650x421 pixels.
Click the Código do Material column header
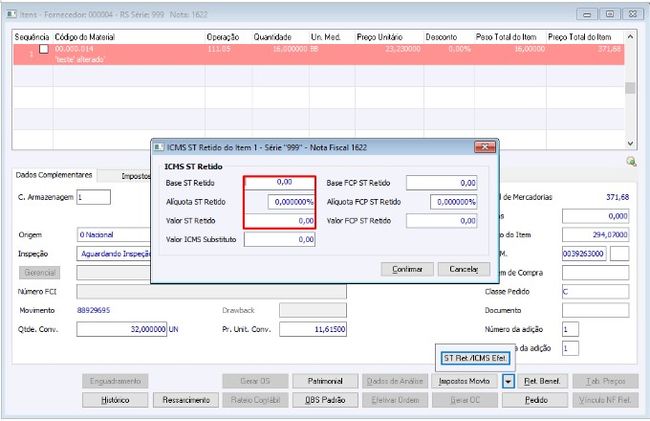tap(85, 37)
